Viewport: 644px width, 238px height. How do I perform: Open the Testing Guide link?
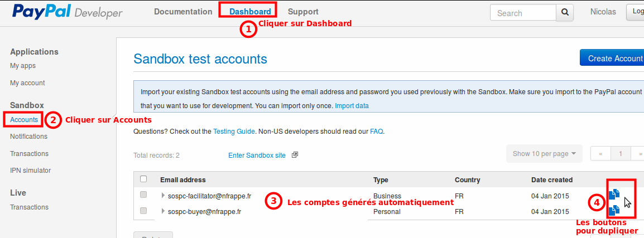tap(234, 132)
